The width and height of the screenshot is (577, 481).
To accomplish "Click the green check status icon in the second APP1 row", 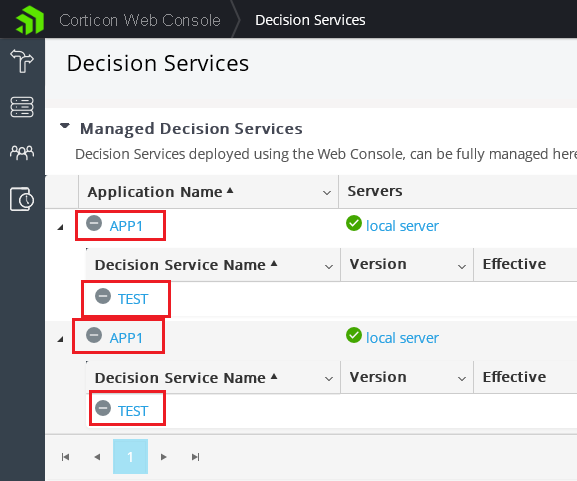I will 354,335.
